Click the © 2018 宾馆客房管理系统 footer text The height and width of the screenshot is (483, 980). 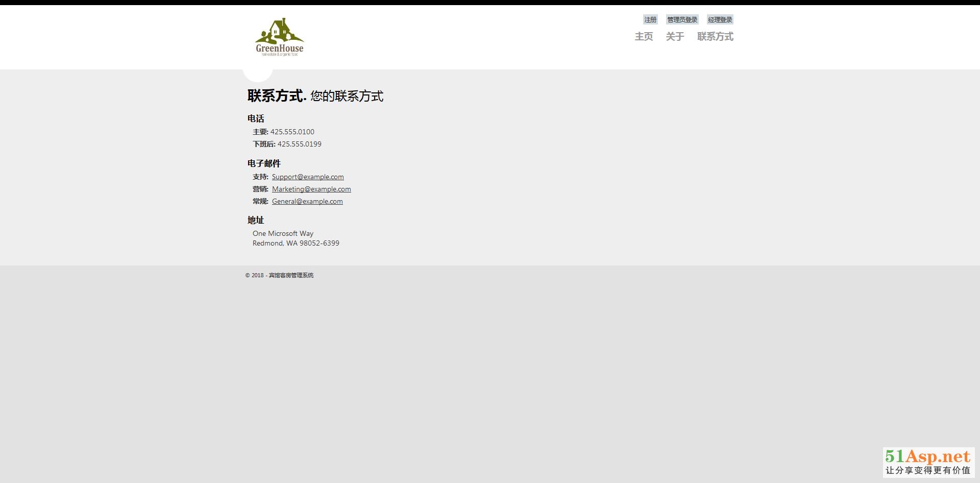pyautogui.click(x=279, y=276)
